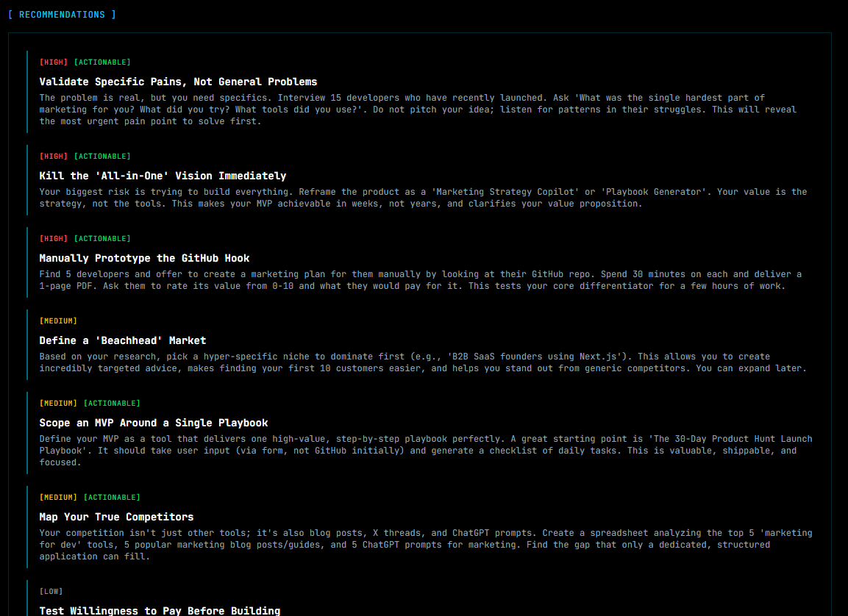Image resolution: width=848 pixels, height=616 pixels.
Task: Select the HIGH badge on Manually Prototype the GitHub Hook
Action: pos(52,238)
